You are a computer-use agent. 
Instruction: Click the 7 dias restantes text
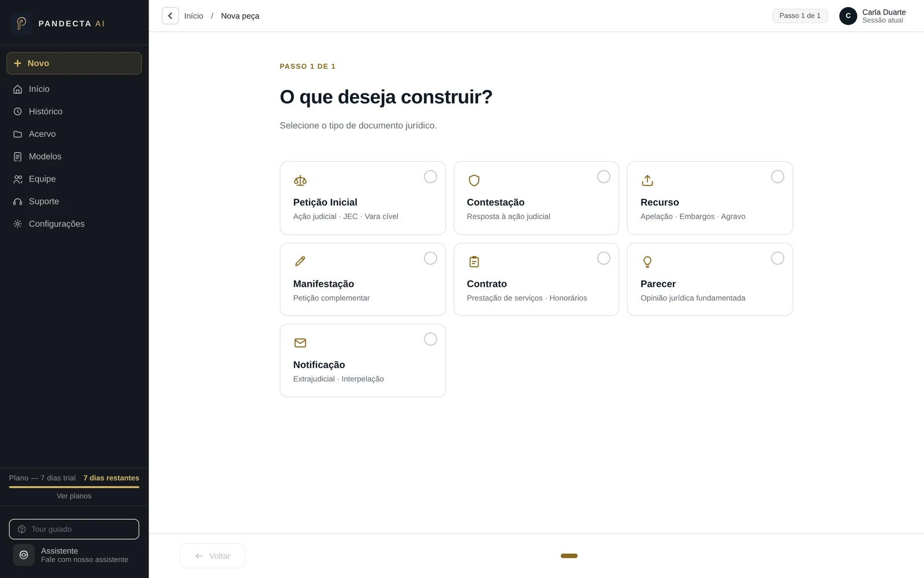(x=111, y=478)
